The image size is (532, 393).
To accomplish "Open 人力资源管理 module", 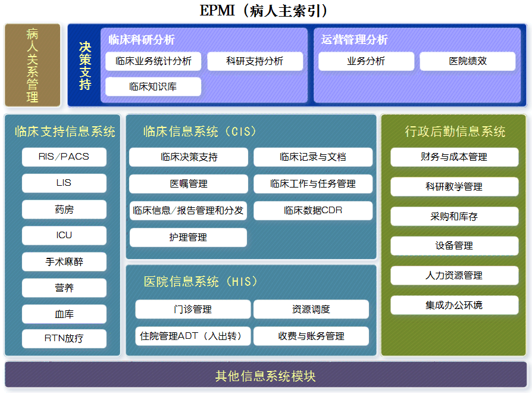I will pyautogui.click(x=454, y=275).
